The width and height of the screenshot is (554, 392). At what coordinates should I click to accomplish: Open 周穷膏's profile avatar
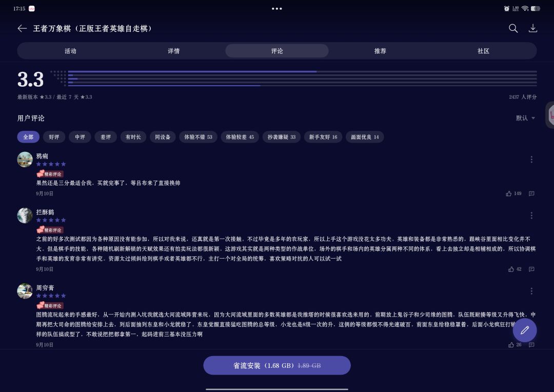25,291
